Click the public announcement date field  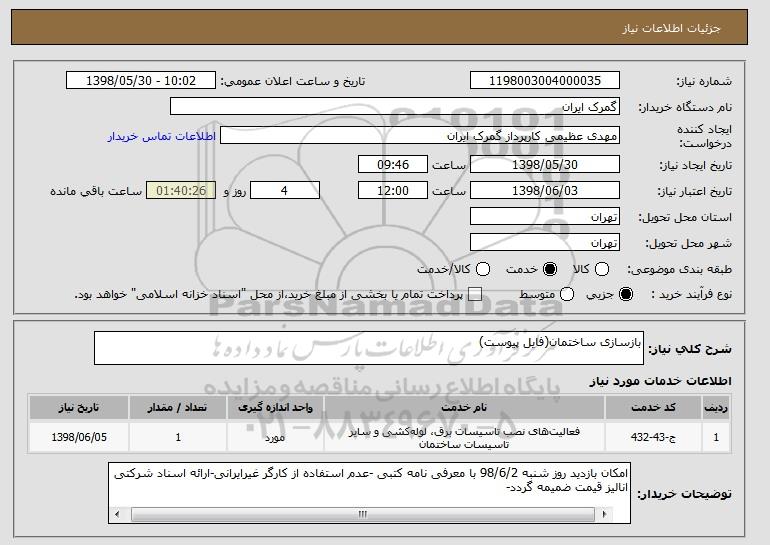point(141,81)
